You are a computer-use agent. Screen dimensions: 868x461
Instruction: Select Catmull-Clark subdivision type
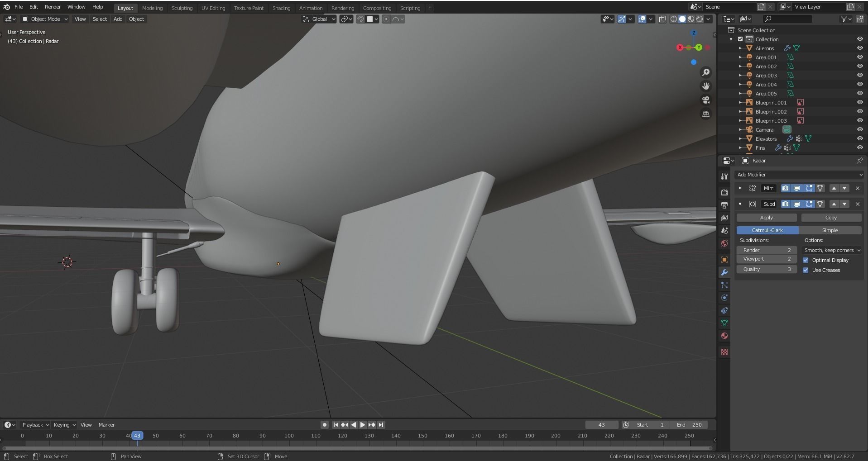pos(767,230)
